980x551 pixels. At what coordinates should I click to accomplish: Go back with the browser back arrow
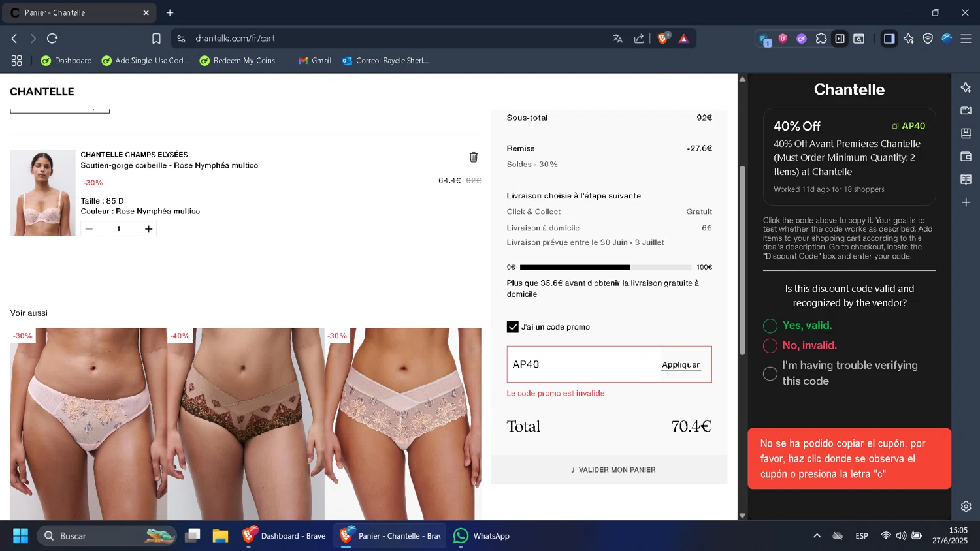click(14, 39)
